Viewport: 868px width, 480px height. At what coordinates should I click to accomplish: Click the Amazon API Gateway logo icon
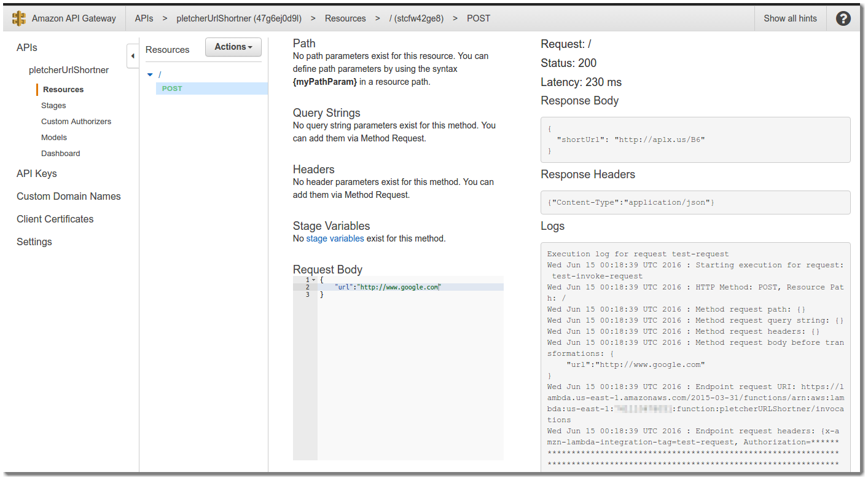[19, 18]
